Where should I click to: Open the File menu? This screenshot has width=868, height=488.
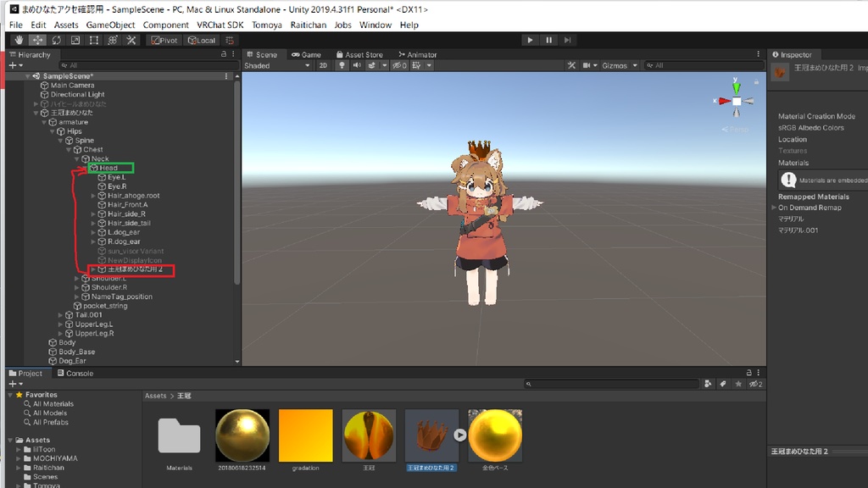pyautogui.click(x=15, y=25)
